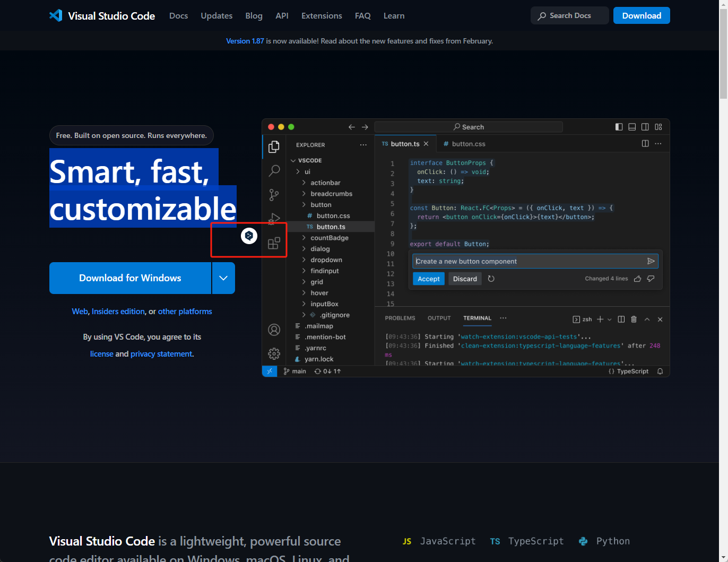Image resolution: width=728 pixels, height=562 pixels.
Task: Open the download options dropdown arrow
Action: [223, 278]
